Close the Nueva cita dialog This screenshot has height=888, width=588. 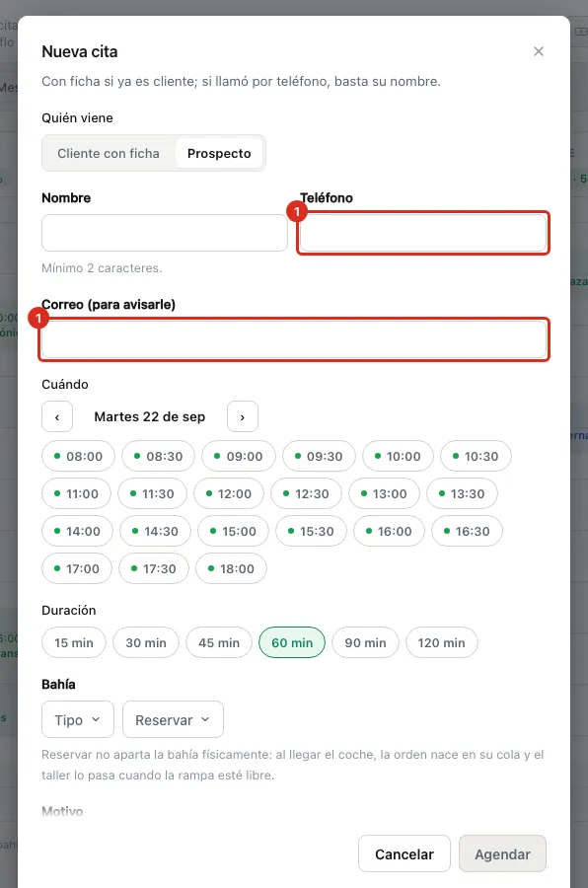click(538, 51)
